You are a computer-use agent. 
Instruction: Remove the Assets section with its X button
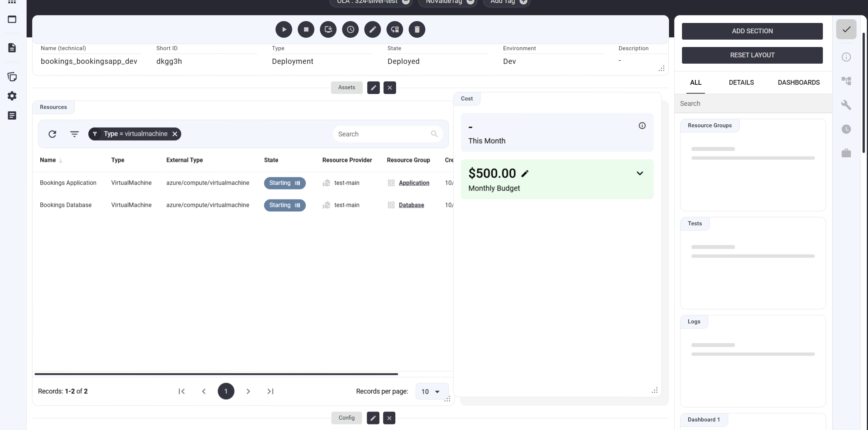click(x=389, y=88)
